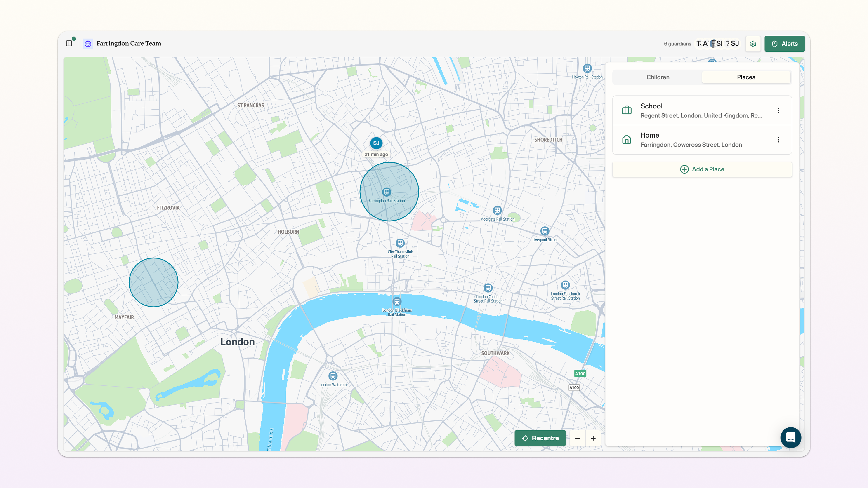Click the Hoxton Rail Station icon
The height and width of the screenshot is (488, 868).
pos(587,68)
